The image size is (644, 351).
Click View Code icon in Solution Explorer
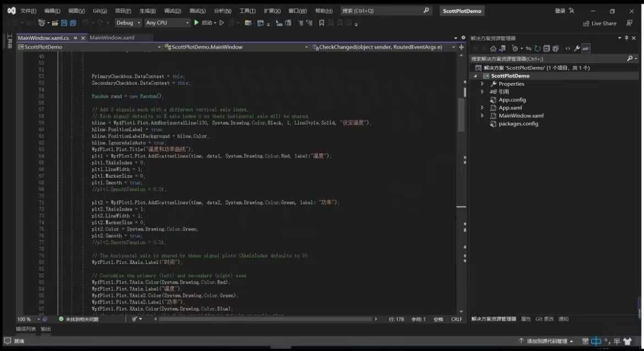click(x=567, y=48)
